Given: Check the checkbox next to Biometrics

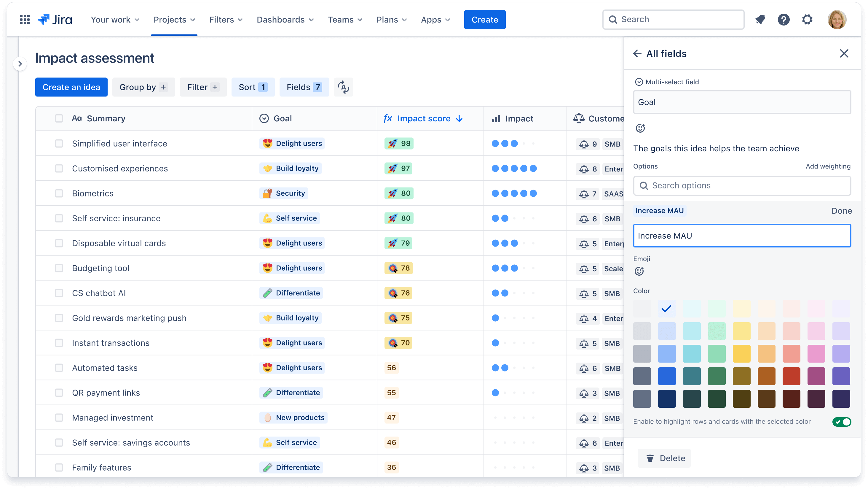Looking at the screenshot, I should [x=59, y=193].
